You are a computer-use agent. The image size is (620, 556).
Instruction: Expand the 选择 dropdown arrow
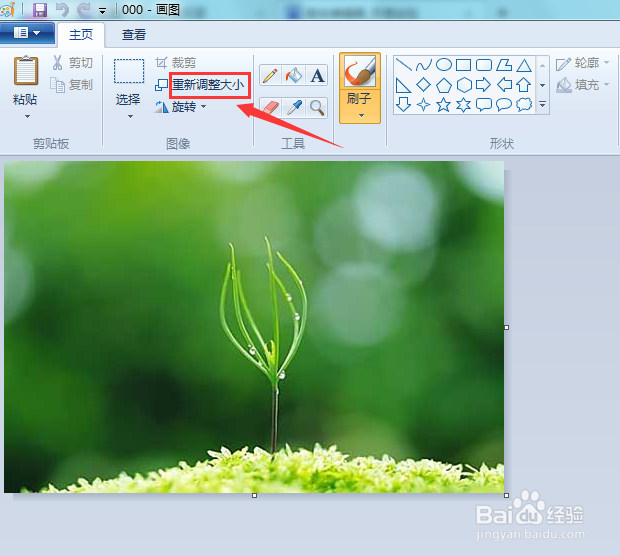[x=130, y=116]
